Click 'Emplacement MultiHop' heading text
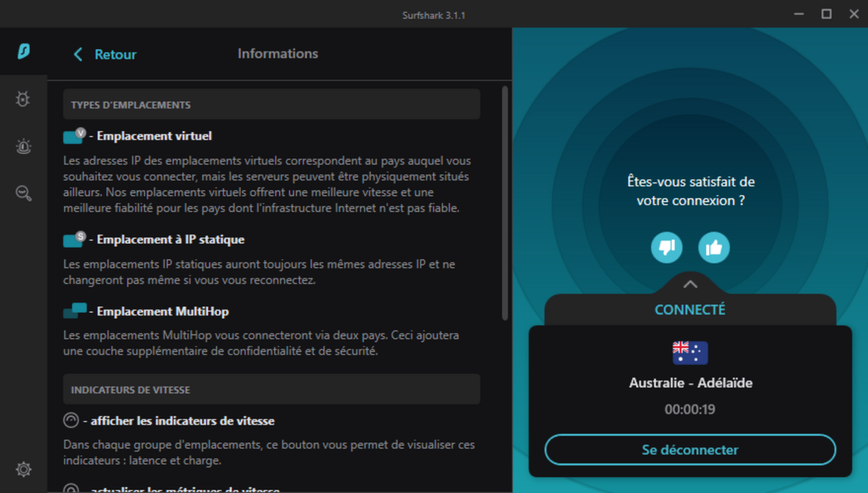 tap(163, 312)
